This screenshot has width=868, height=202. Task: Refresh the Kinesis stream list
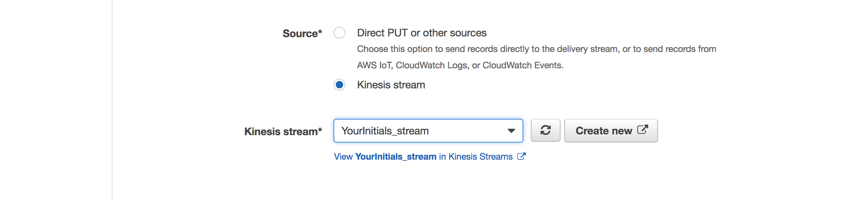546,130
